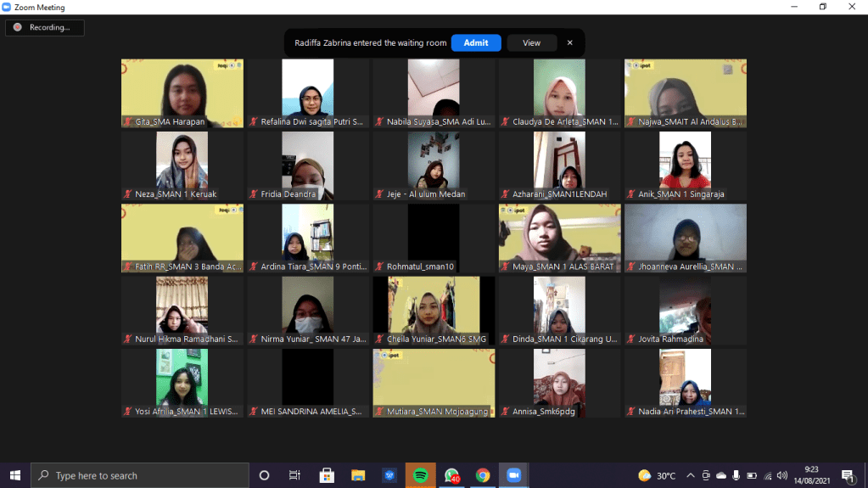868x488 pixels.
Task: Open Task View in the taskbar
Action: point(294,475)
